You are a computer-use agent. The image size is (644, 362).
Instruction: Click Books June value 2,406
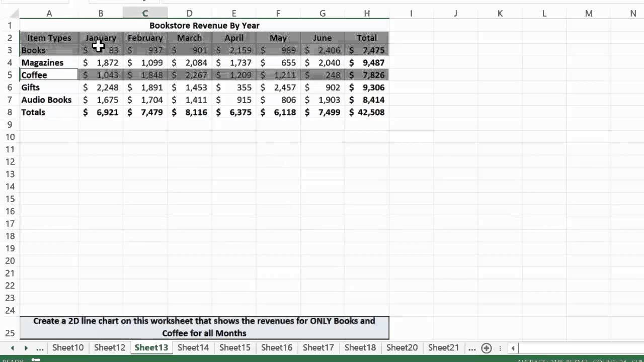click(x=323, y=50)
